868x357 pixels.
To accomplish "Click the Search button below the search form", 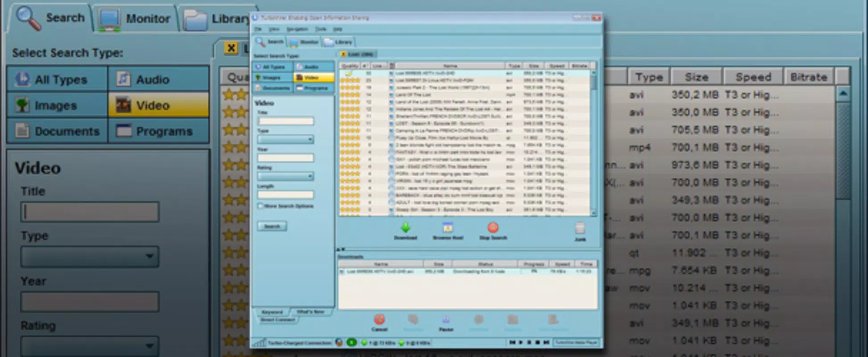I will [272, 226].
